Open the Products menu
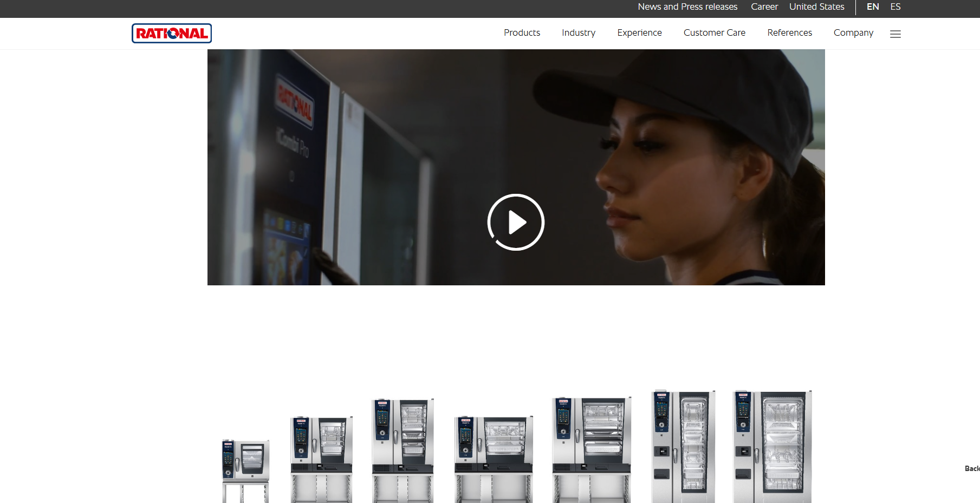 pos(522,32)
